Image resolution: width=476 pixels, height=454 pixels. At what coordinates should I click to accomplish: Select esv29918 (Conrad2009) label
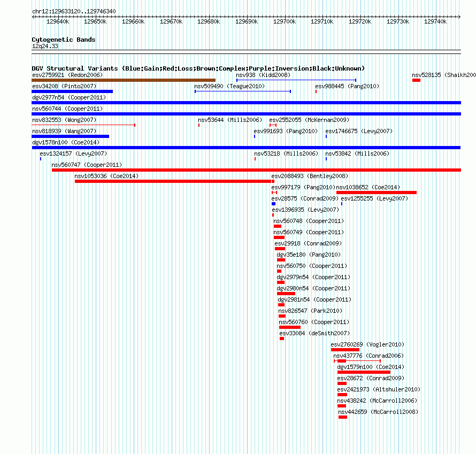click(308, 243)
